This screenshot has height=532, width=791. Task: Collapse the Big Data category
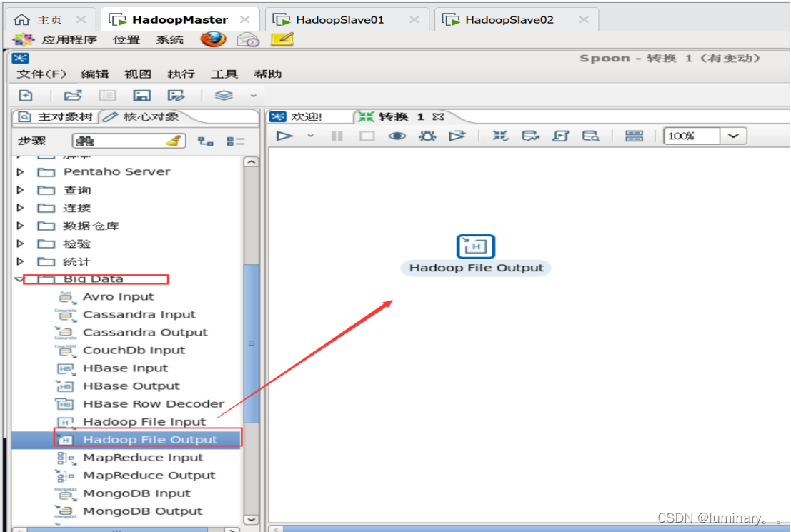(19, 279)
